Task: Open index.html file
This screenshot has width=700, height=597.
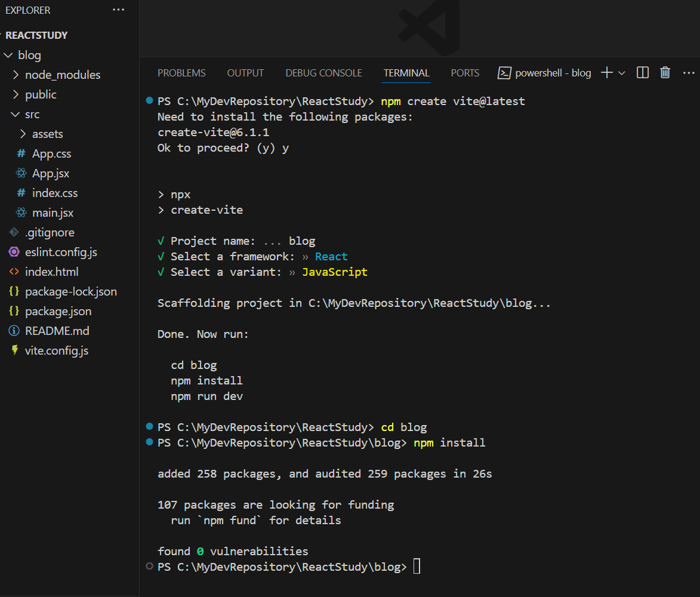Action: pos(52,272)
